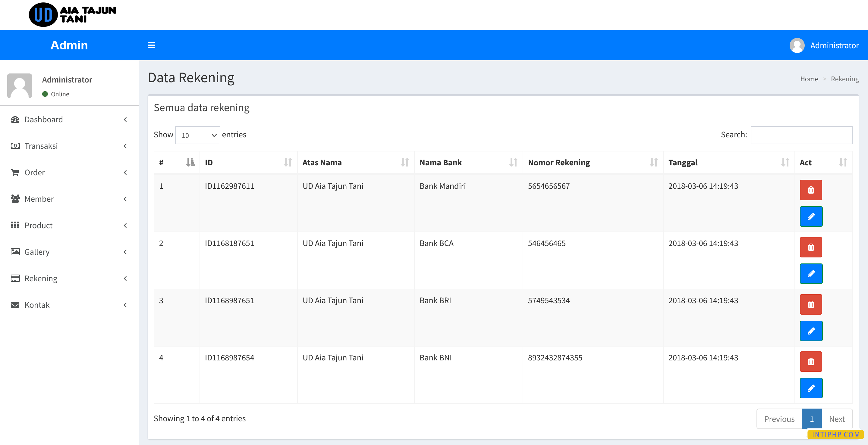Focus the Search input field

801,135
